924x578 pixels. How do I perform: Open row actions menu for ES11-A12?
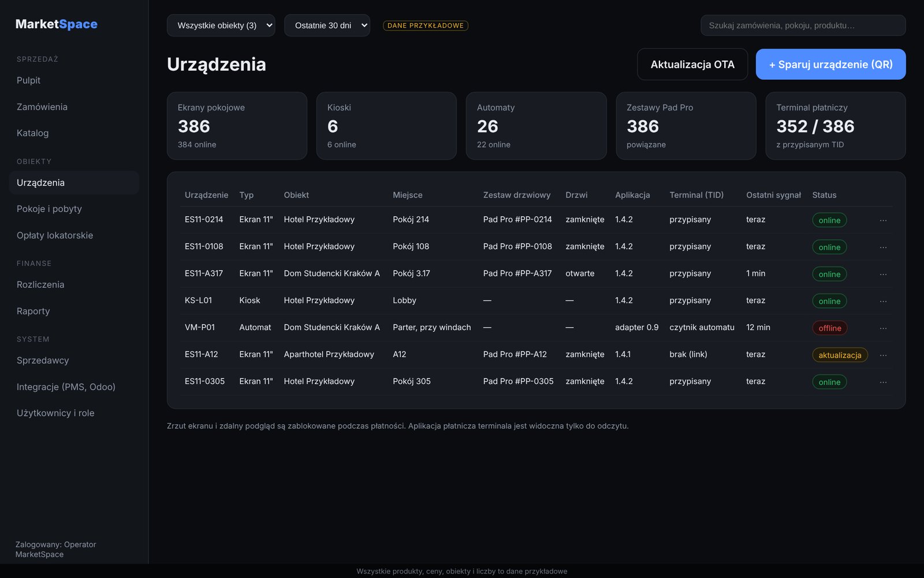tap(883, 355)
